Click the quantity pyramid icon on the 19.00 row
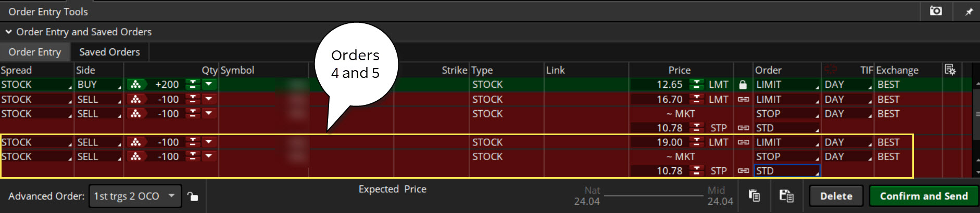 (136, 142)
